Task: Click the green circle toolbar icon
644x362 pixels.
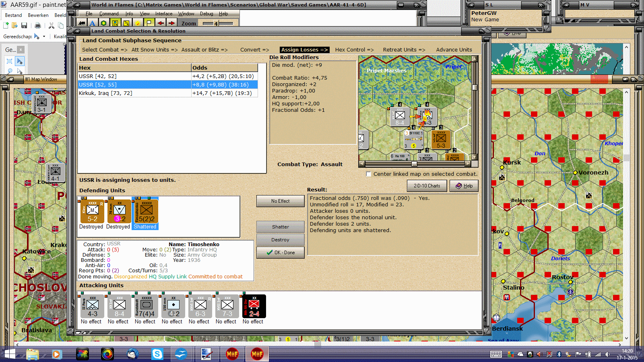Action: (104, 23)
